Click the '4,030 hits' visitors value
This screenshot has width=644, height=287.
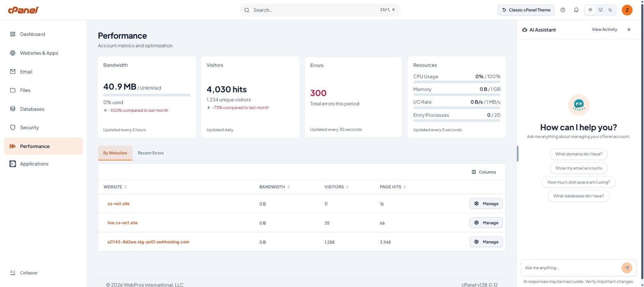click(x=227, y=89)
